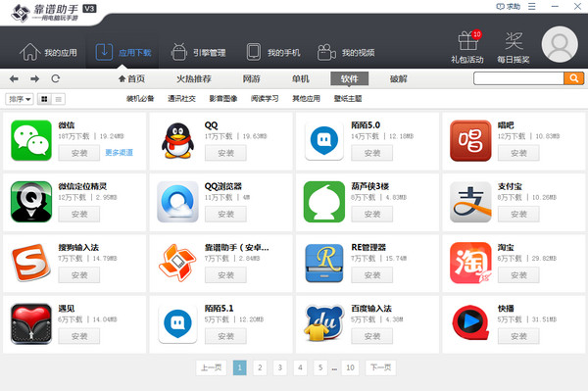Filter by 影音图像 category
Viewport: 588px width, 391px height.
click(223, 99)
